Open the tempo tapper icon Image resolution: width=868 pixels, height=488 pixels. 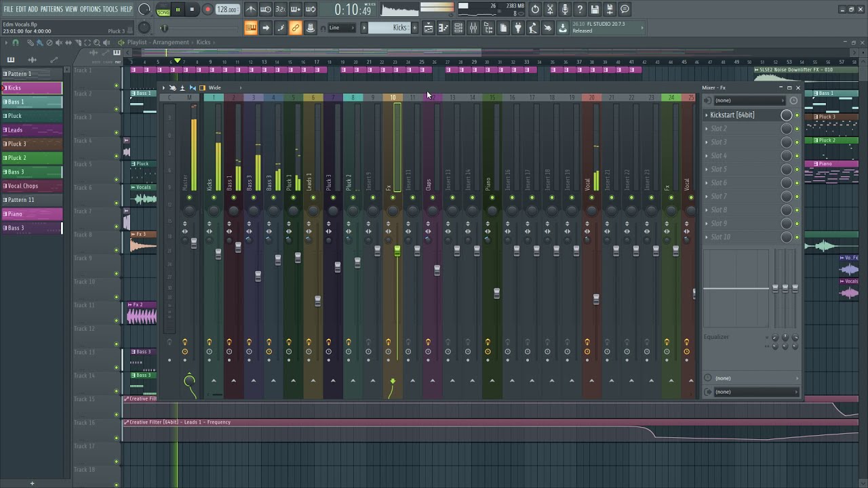(532, 28)
